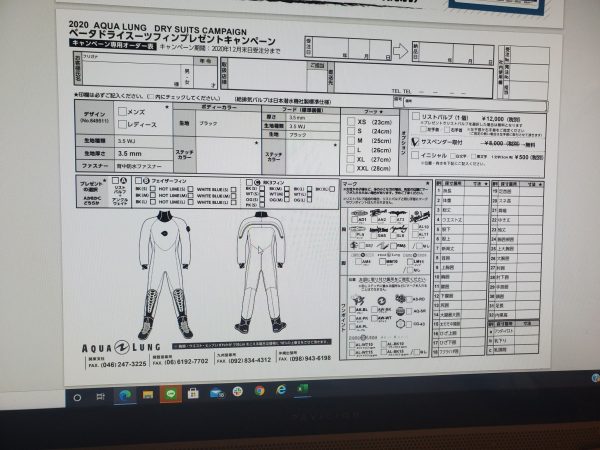The height and width of the screenshot is (450, 600).
Task: Check the イニシャル option checkbox
Action: pos(415,155)
